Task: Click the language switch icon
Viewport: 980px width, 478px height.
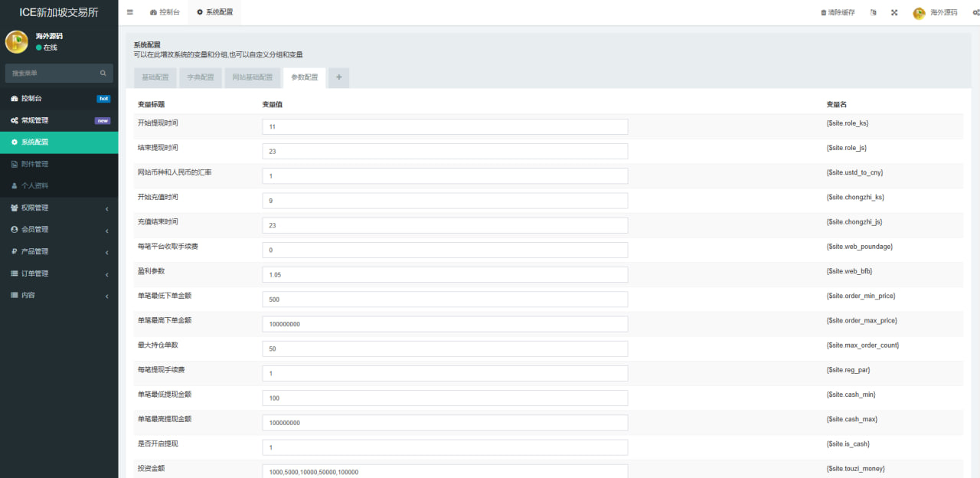Action: [x=873, y=13]
